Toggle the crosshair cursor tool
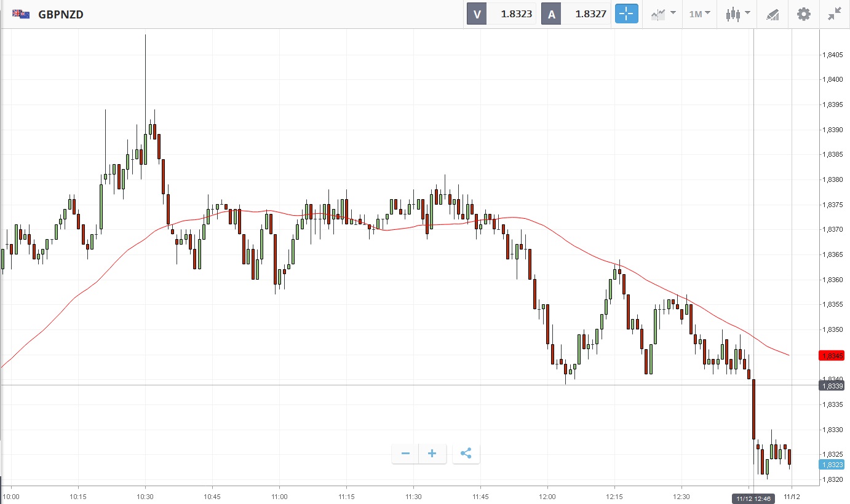Image resolution: width=850 pixels, height=504 pixels. (x=626, y=14)
